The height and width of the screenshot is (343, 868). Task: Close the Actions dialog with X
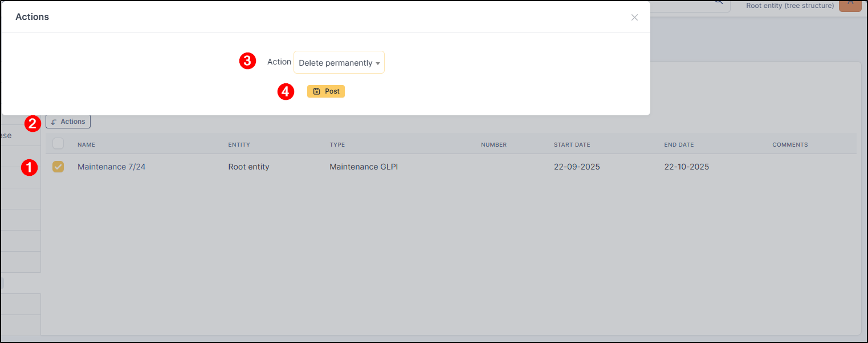click(634, 18)
